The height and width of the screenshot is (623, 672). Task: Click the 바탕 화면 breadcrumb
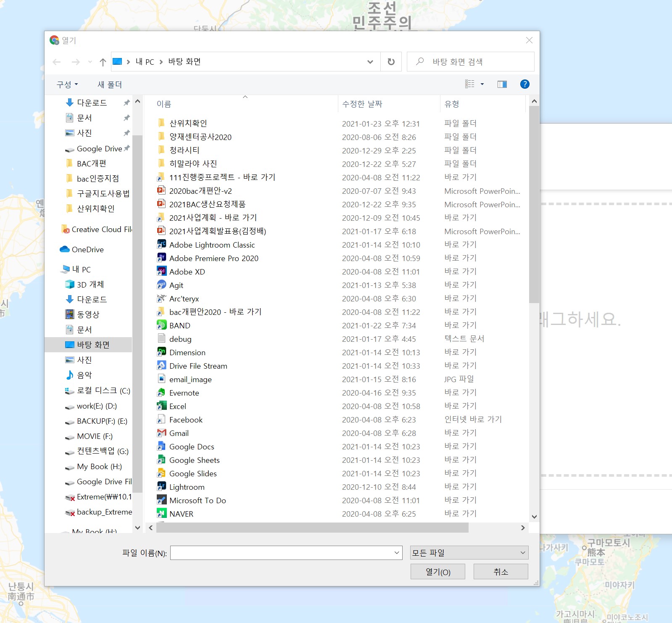click(184, 62)
